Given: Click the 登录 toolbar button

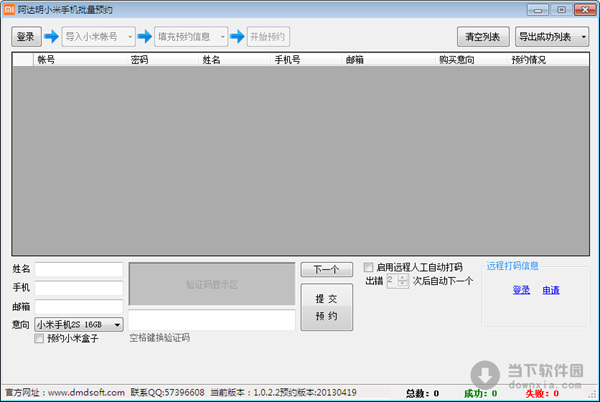Looking at the screenshot, I should click(x=26, y=37).
